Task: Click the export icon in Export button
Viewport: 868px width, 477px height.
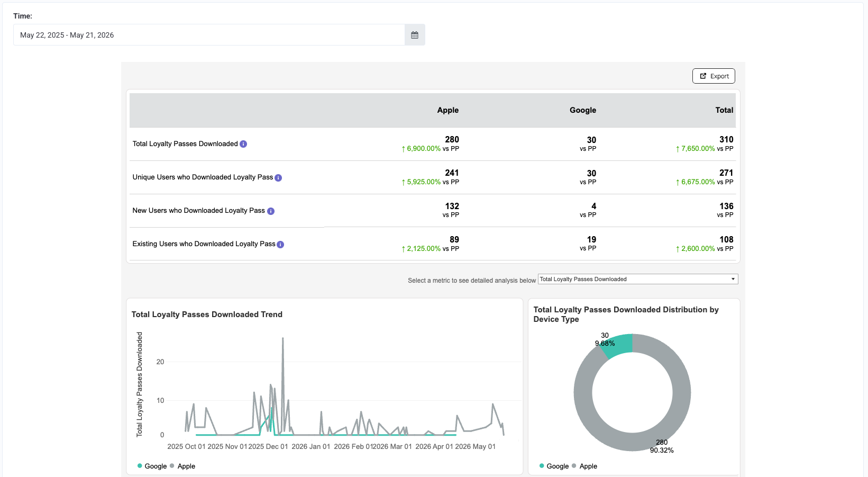Action: point(703,76)
